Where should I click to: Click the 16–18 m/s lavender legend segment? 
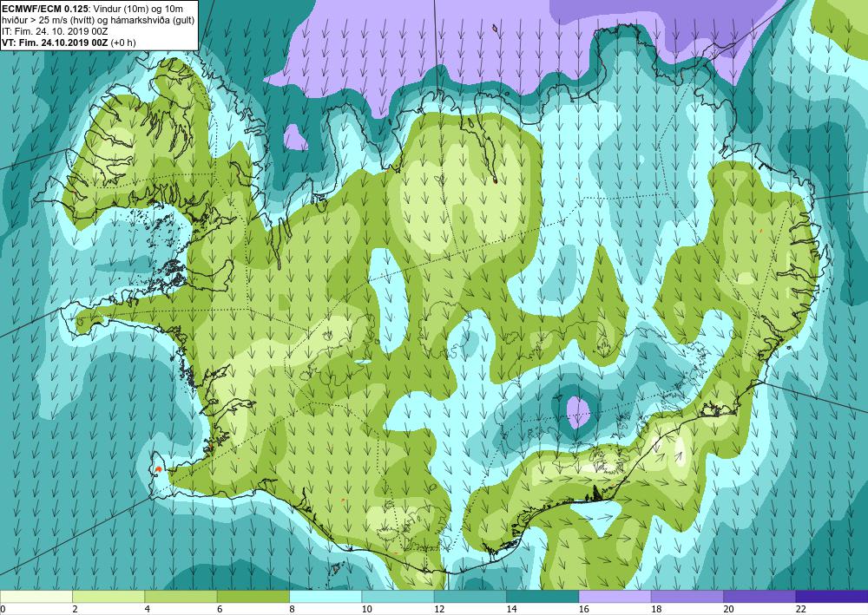click(615, 596)
